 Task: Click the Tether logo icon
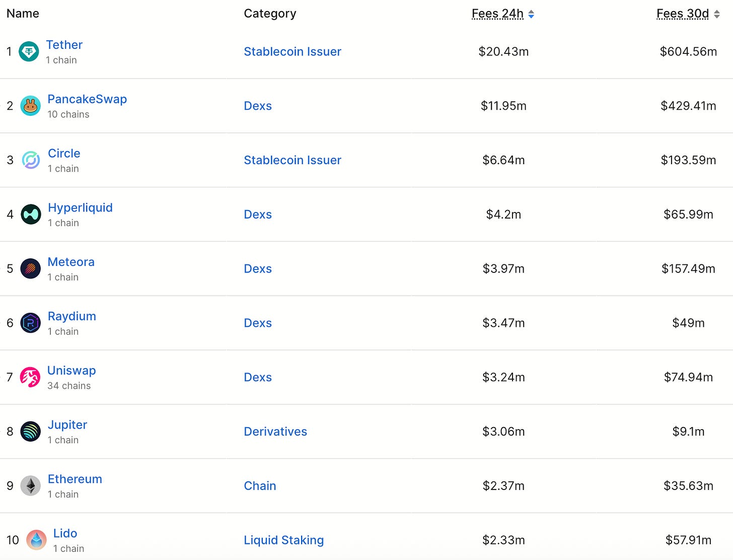tap(29, 51)
